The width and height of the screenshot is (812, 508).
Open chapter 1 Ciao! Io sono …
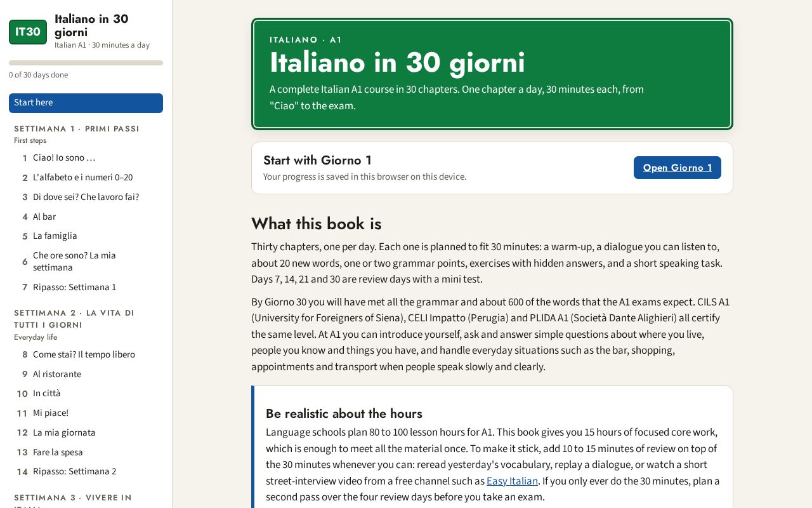86,158
